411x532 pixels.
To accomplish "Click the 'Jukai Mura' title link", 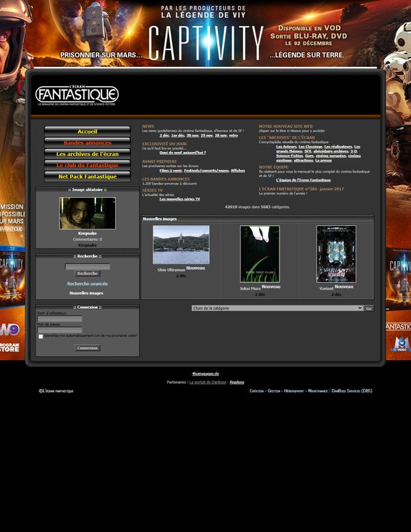I will click(250, 289).
